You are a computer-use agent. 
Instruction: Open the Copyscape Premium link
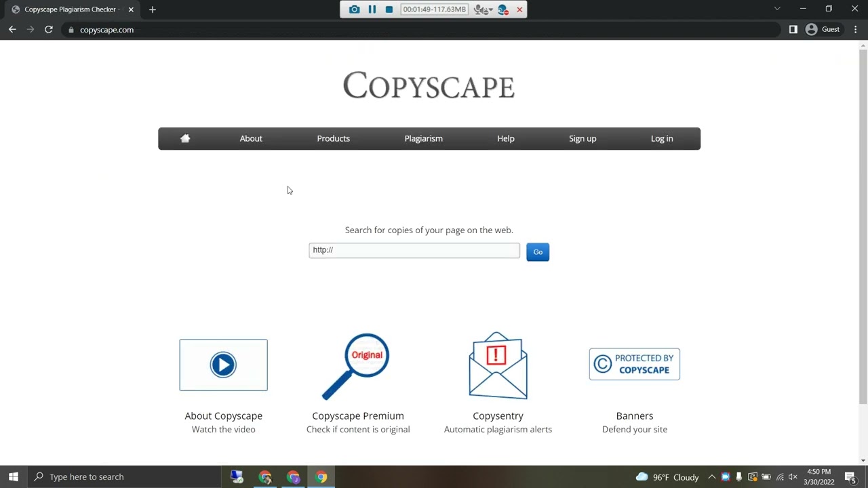pyautogui.click(x=358, y=415)
